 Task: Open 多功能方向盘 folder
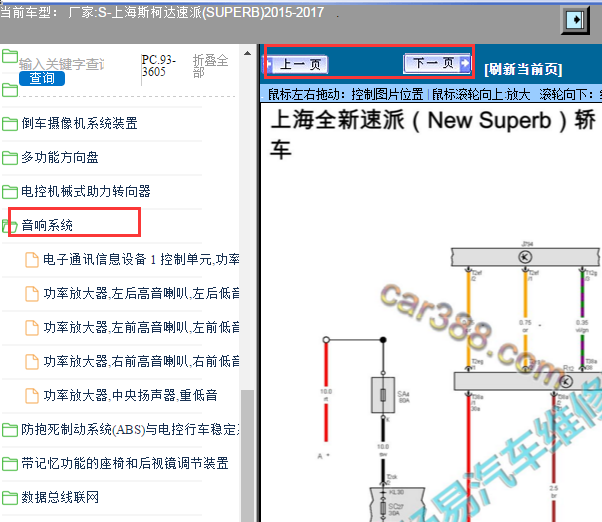coord(60,157)
